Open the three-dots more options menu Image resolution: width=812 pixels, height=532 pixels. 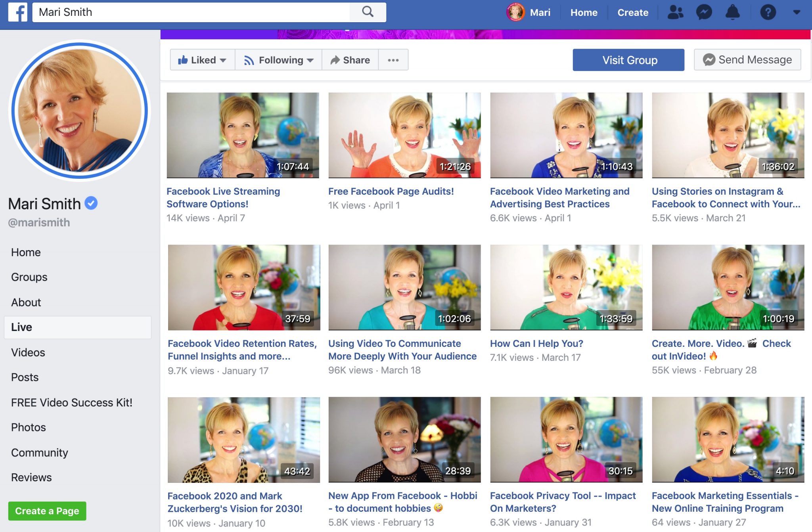[393, 60]
